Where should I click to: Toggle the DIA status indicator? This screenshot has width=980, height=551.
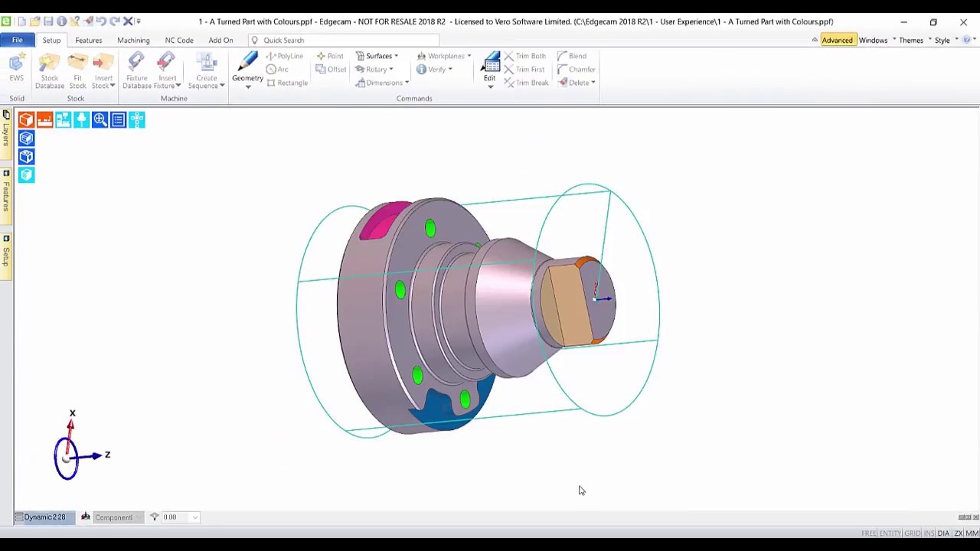943,533
